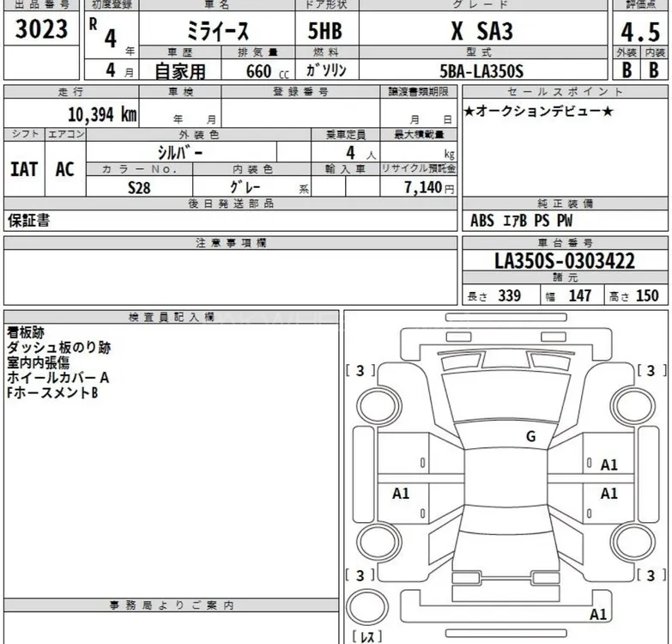Select the mileage 10,394 km

pyautogui.click(x=102, y=114)
